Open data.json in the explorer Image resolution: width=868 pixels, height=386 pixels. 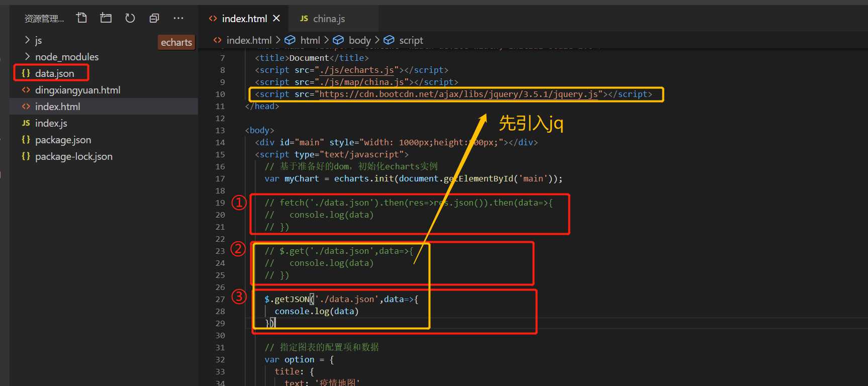[x=54, y=73]
